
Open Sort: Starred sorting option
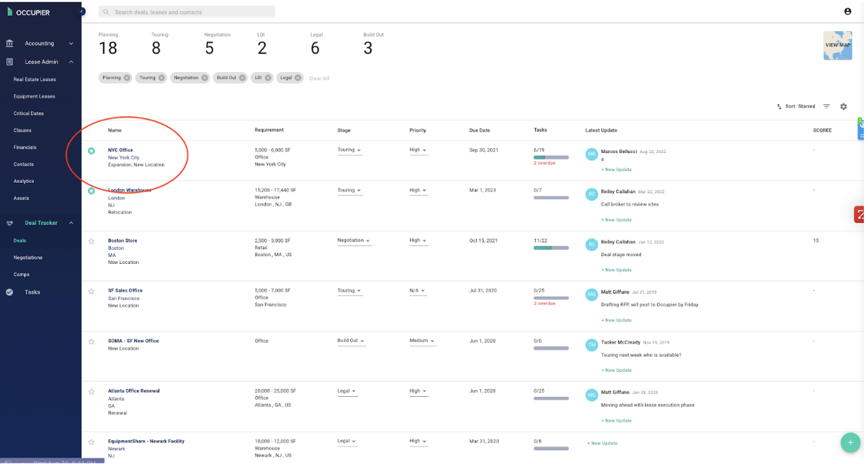(796, 107)
